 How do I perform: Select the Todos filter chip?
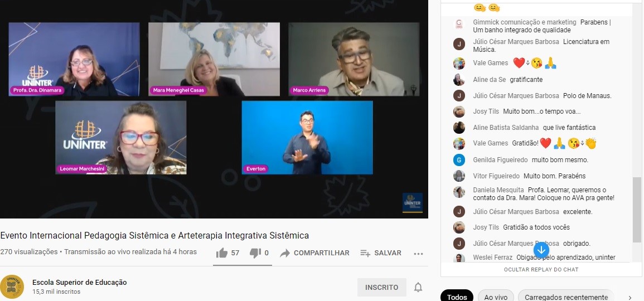(457, 297)
